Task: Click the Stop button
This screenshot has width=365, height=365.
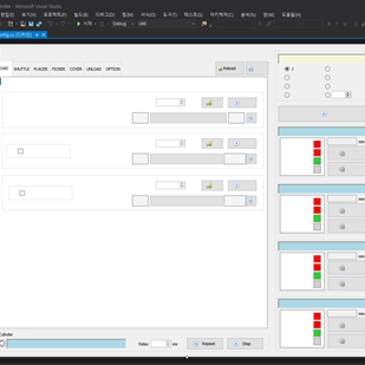Action: point(245,344)
